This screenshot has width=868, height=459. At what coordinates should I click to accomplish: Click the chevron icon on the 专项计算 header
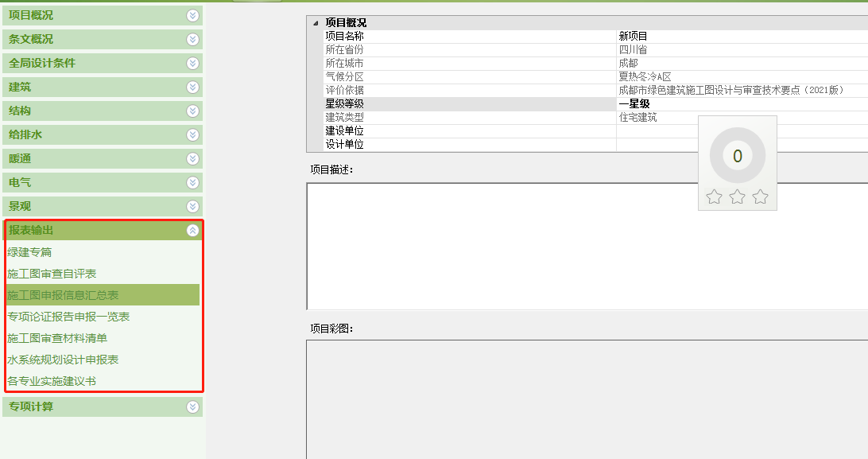point(191,405)
